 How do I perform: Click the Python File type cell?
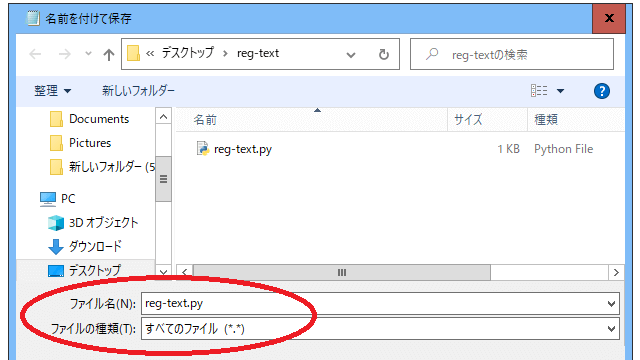click(563, 149)
